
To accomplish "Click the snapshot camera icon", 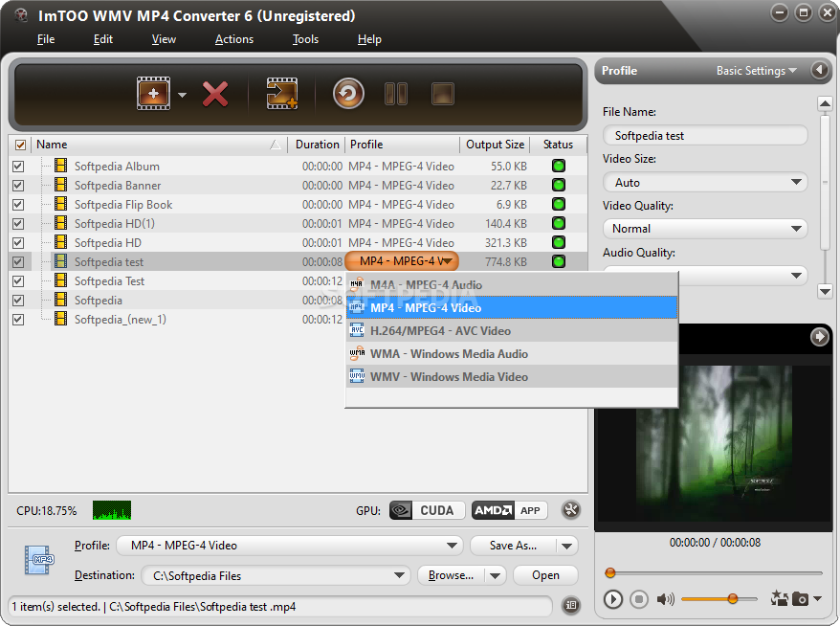I will click(800, 598).
